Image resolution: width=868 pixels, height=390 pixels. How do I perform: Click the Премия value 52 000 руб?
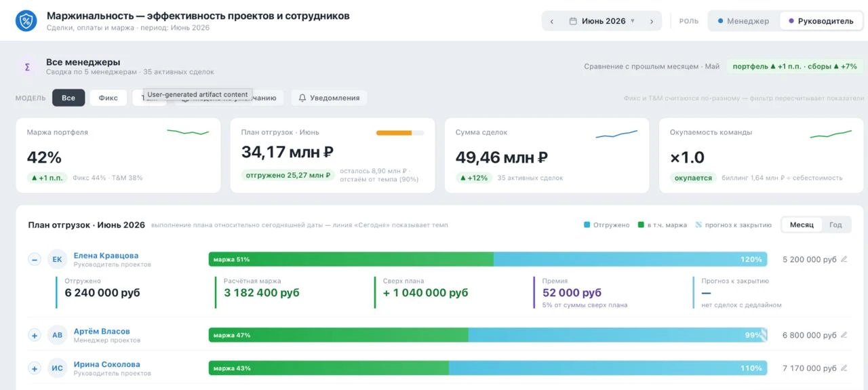572,293
